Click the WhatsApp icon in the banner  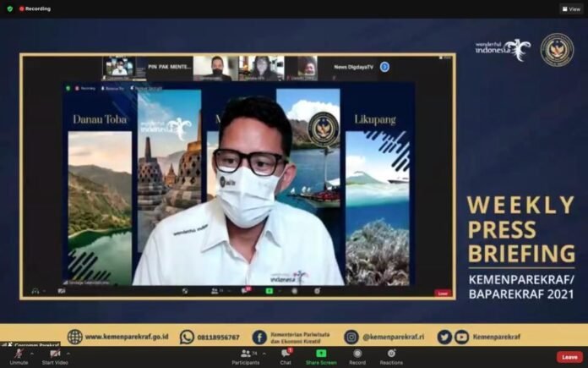pyautogui.click(x=187, y=337)
